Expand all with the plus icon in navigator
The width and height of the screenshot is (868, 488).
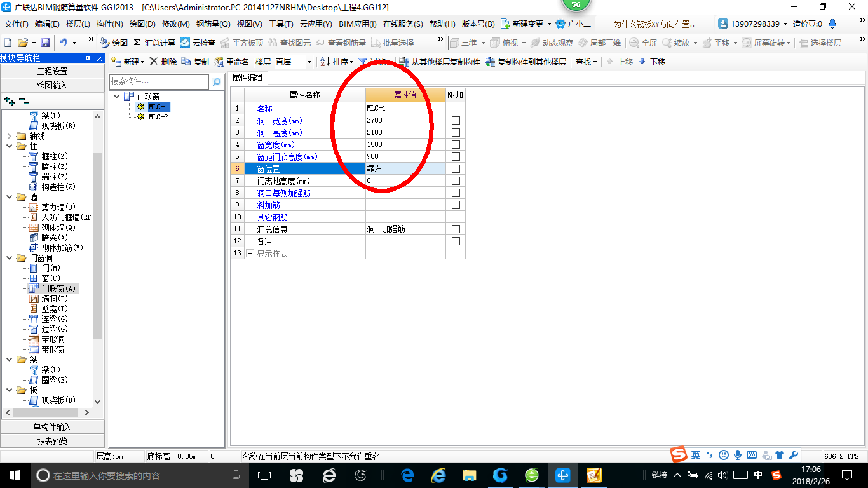click(9, 100)
